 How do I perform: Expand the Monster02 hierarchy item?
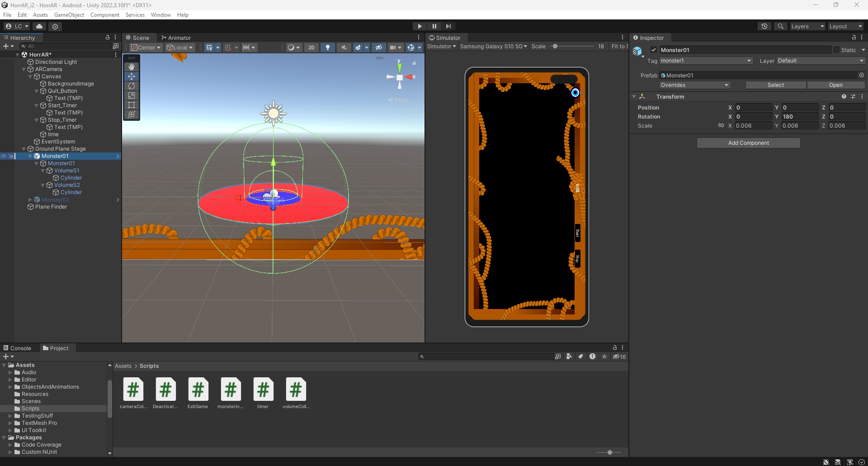tap(30, 200)
